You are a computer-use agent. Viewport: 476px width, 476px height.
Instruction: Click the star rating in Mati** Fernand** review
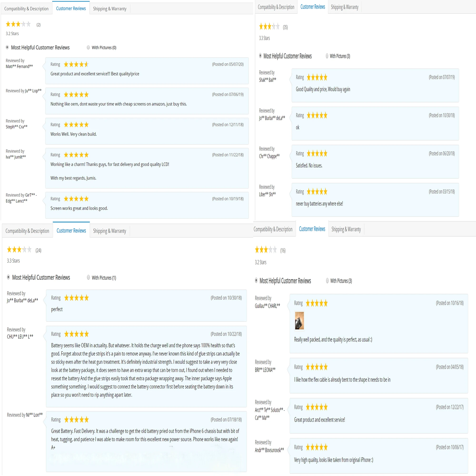click(x=76, y=64)
